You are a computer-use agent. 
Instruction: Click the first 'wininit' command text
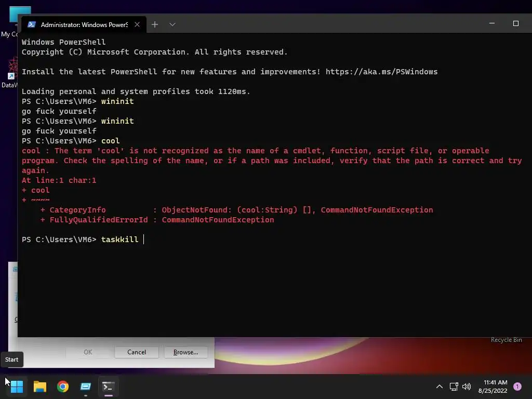pyautogui.click(x=117, y=101)
